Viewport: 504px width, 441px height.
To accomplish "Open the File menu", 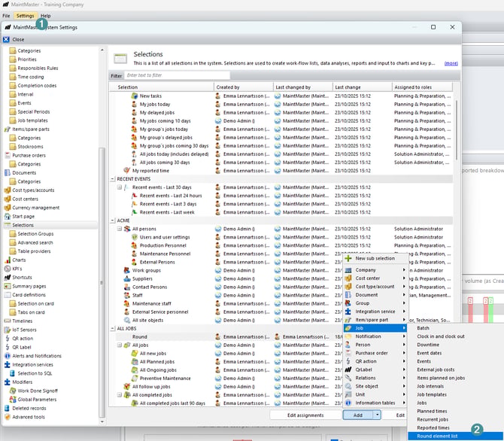I will click(6, 16).
